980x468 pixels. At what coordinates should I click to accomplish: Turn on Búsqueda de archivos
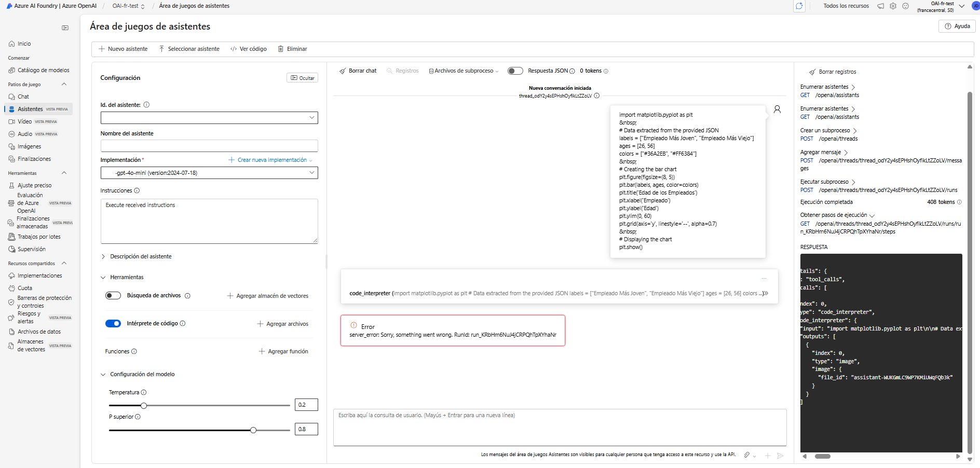click(x=113, y=295)
